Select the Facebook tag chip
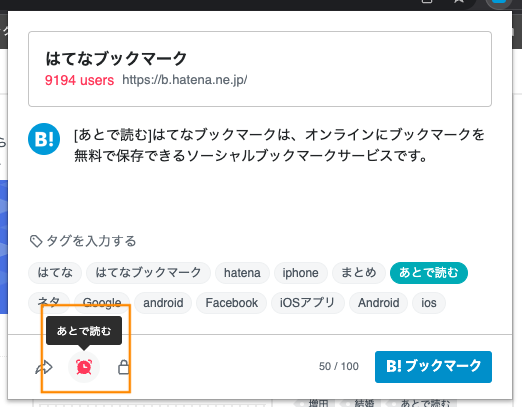Viewport: 522px width, 407px height. (232, 303)
